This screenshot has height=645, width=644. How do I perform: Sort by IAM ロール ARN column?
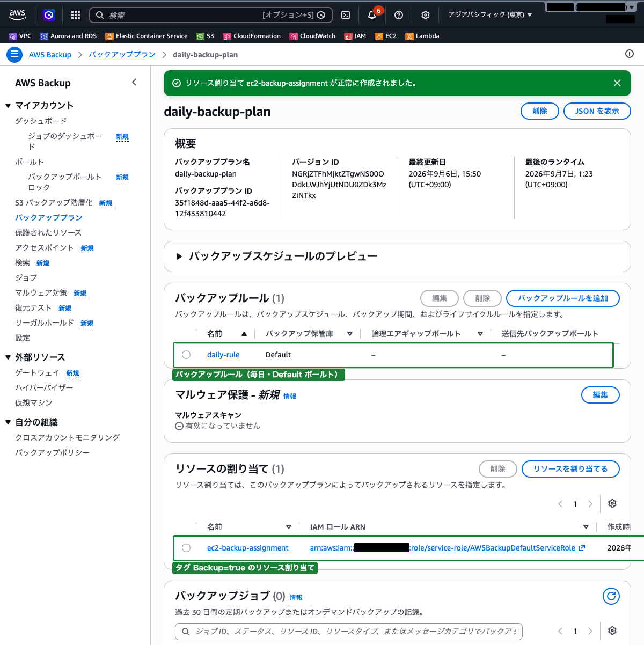[586, 527]
